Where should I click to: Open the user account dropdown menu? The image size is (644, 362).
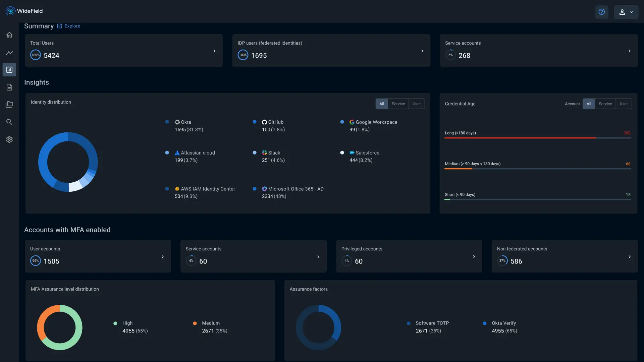coord(626,12)
